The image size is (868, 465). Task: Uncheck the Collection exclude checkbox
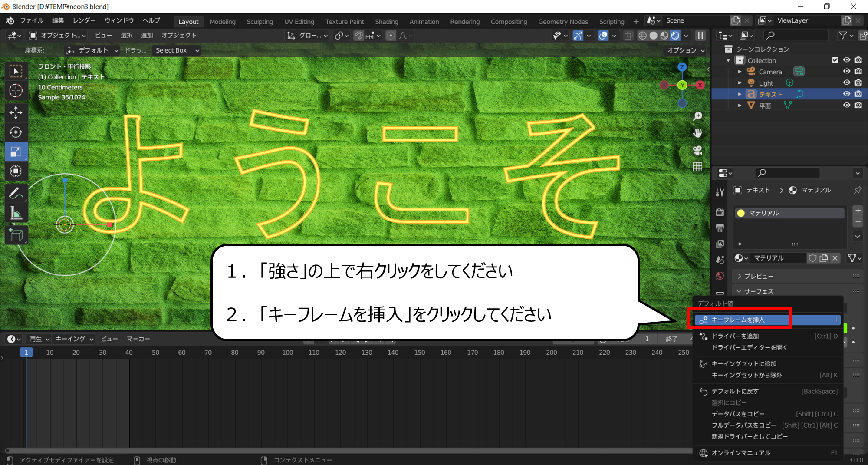coord(835,60)
